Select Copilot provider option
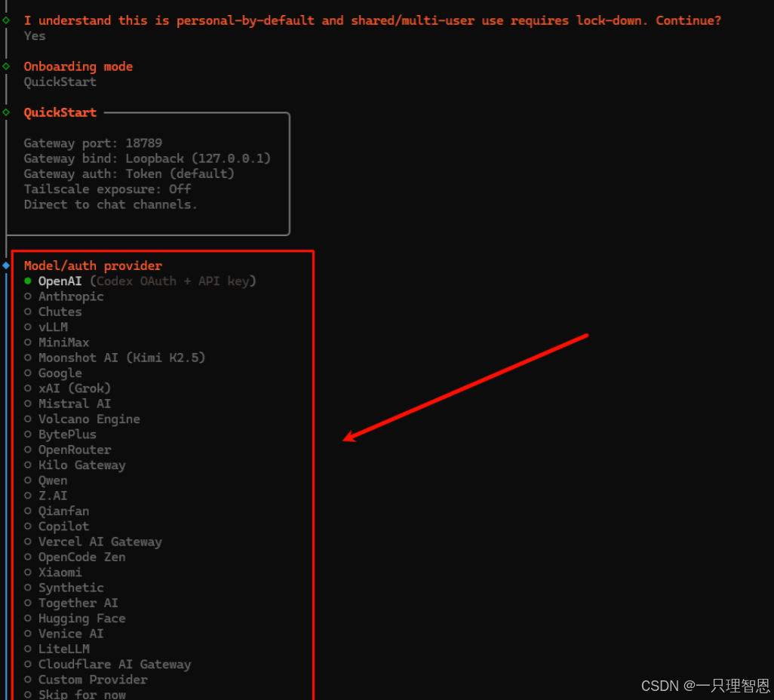Screen dimensions: 774x700 click(57, 526)
